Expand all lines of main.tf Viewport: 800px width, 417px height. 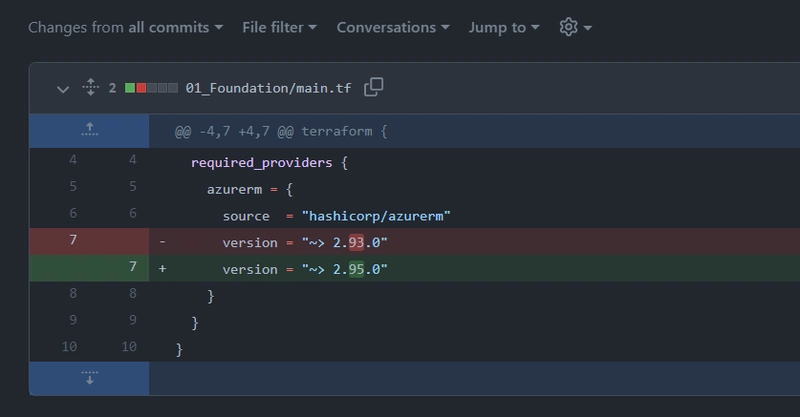click(x=90, y=87)
